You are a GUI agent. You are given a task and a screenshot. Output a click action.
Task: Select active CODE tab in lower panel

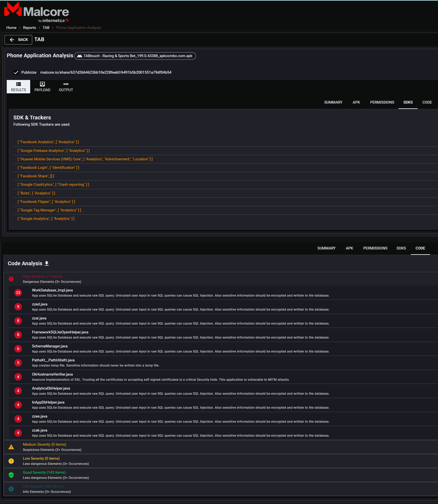[420, 248]
